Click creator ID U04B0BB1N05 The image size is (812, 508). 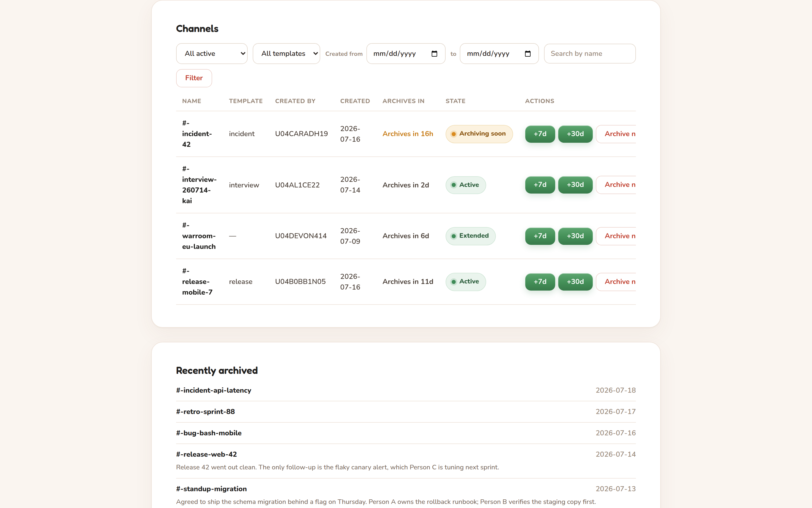pos(300,281)
